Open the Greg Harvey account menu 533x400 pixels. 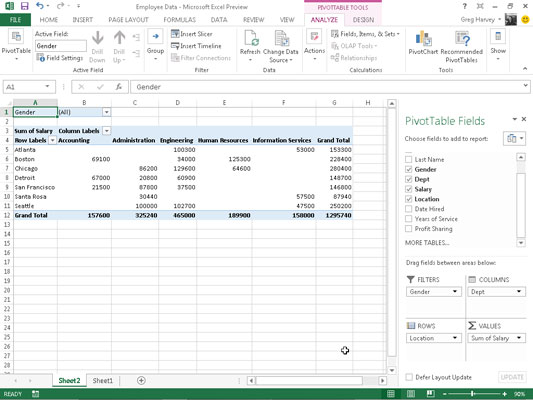pyautogui.click(x=481, y=20)
